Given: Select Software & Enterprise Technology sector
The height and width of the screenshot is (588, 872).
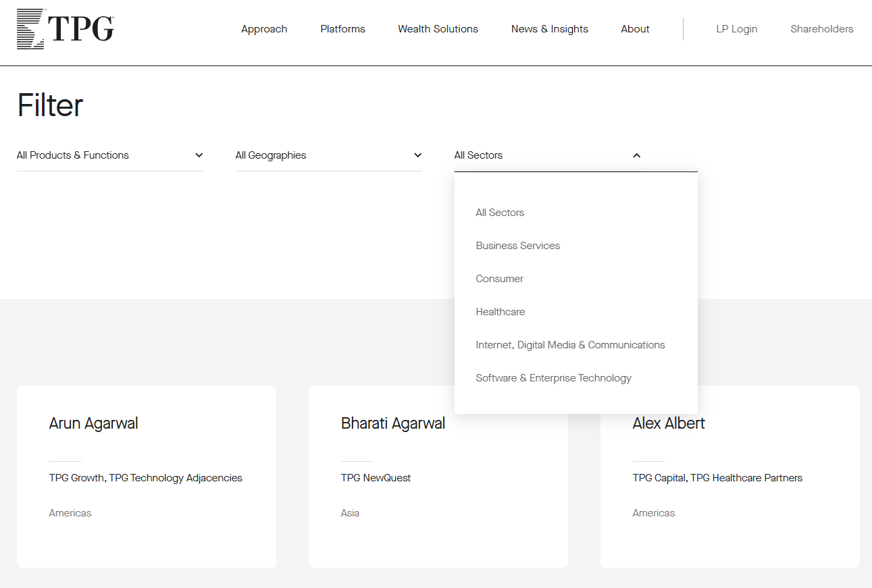Looking at the screenshot, I should (554, 377).
